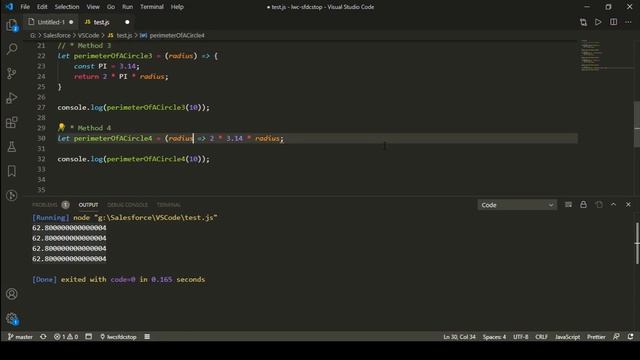Switch to the Problems panel tab
The image size is (640, 360).
pyautogui.click(x=51, y=205)
